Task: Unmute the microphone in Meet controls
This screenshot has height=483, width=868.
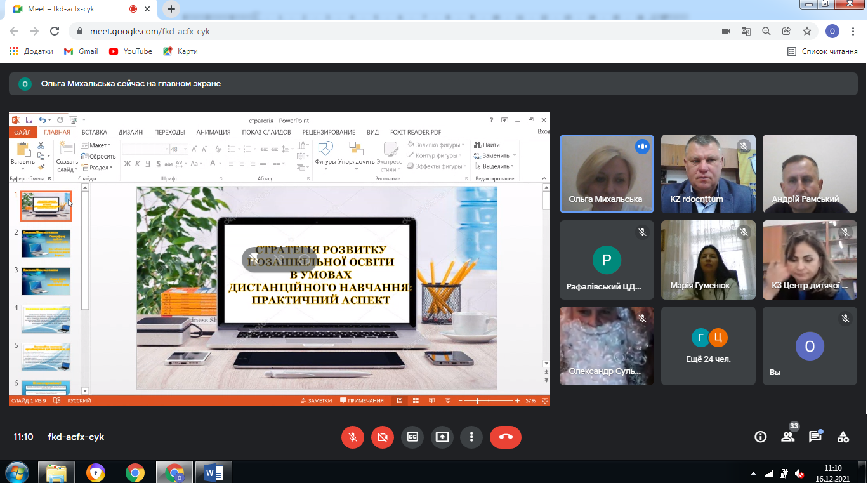Action: (x=352, y=437)
